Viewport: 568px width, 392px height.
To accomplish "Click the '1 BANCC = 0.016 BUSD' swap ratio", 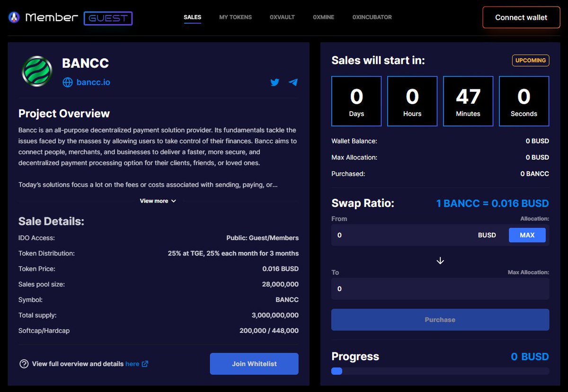I will 492,204.
